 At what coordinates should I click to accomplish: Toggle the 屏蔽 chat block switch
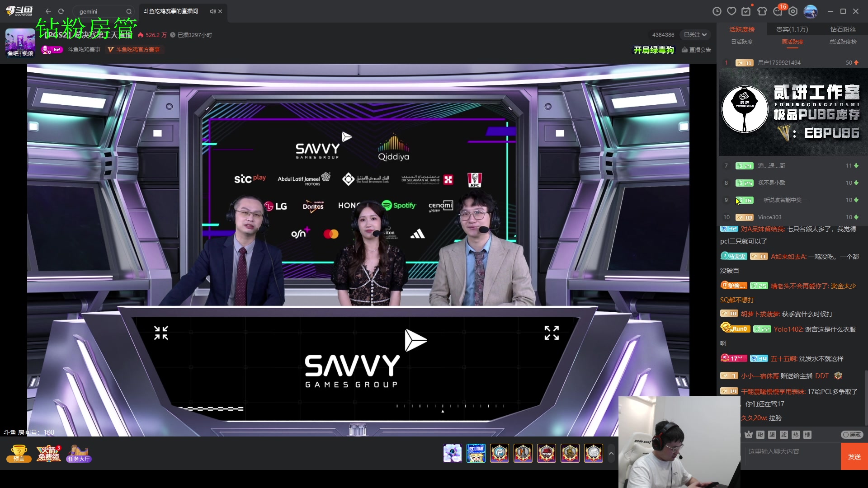852,435
